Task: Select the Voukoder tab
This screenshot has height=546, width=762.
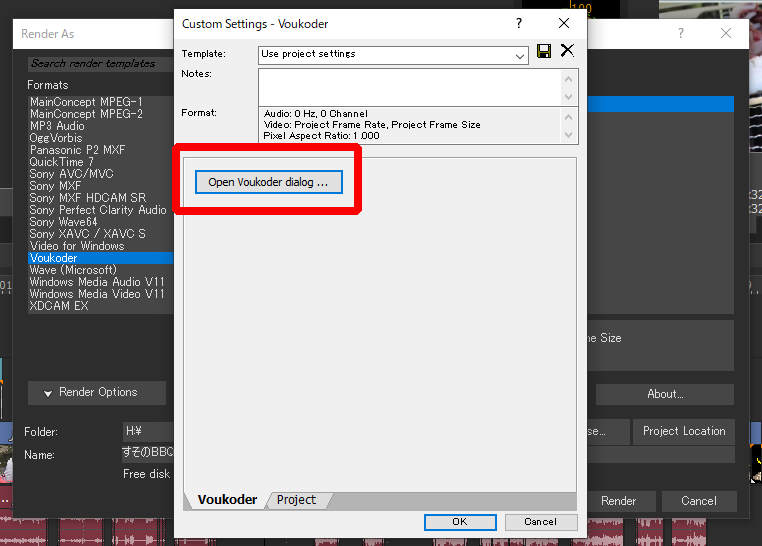Action: 227,500
